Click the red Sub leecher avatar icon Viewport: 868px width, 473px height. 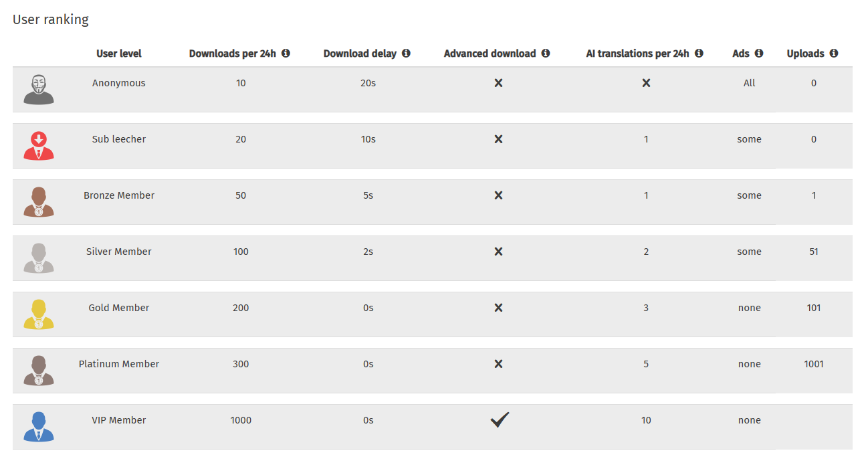pos(39,146)
